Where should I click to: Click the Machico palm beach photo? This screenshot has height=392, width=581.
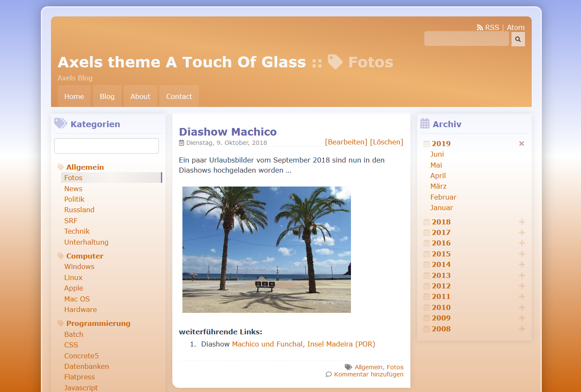click(267, 250)
